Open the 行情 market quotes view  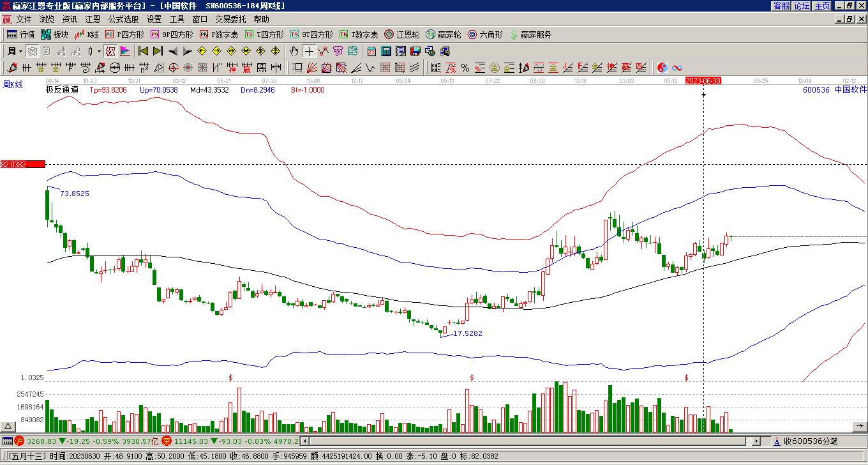[x=21, y=34]
